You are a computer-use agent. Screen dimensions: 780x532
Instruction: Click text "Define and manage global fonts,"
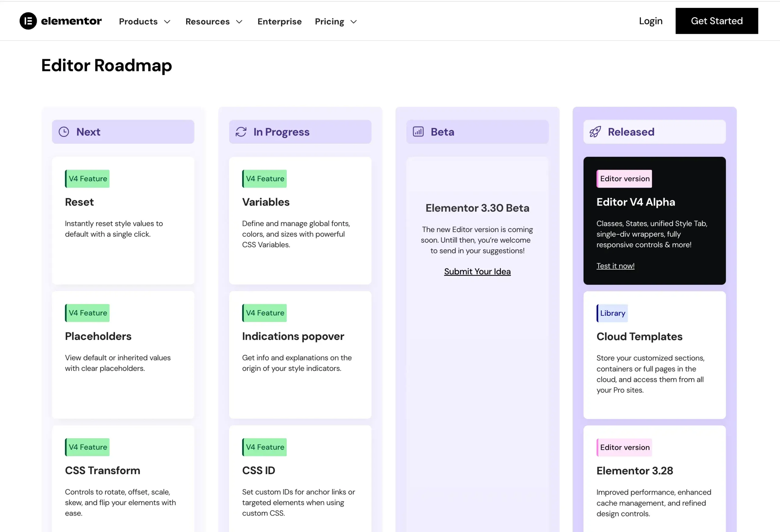coord(296,224)
